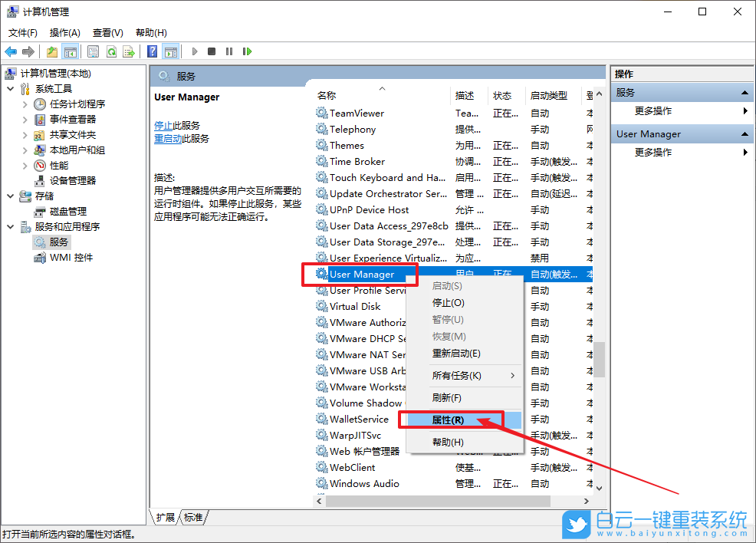
Task: Click the forward navigation arrow icon
Action: click(x=29, y=51)
